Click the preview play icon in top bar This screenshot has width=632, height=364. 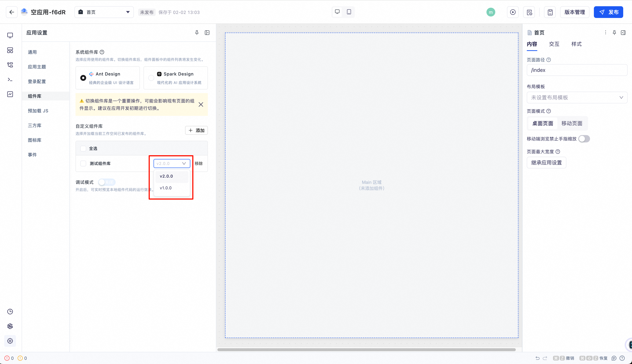point(512,12)
